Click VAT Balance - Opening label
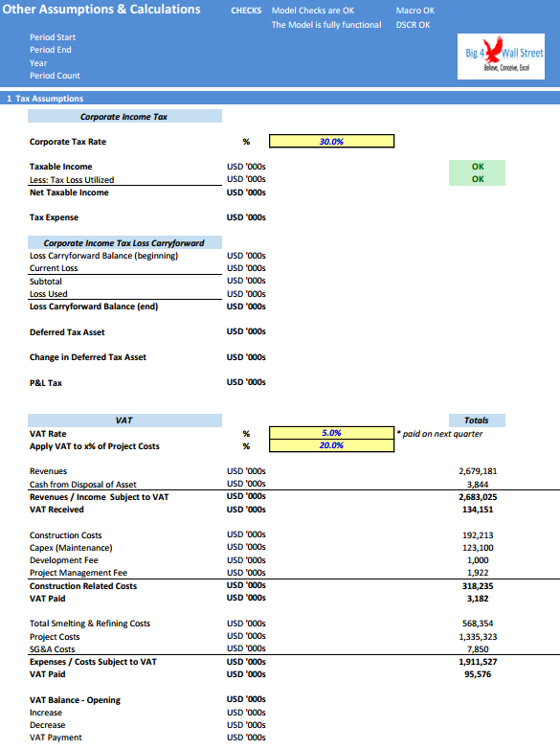Image resolution: width=560 pixels, height=749 pixels. pos(75,700)
